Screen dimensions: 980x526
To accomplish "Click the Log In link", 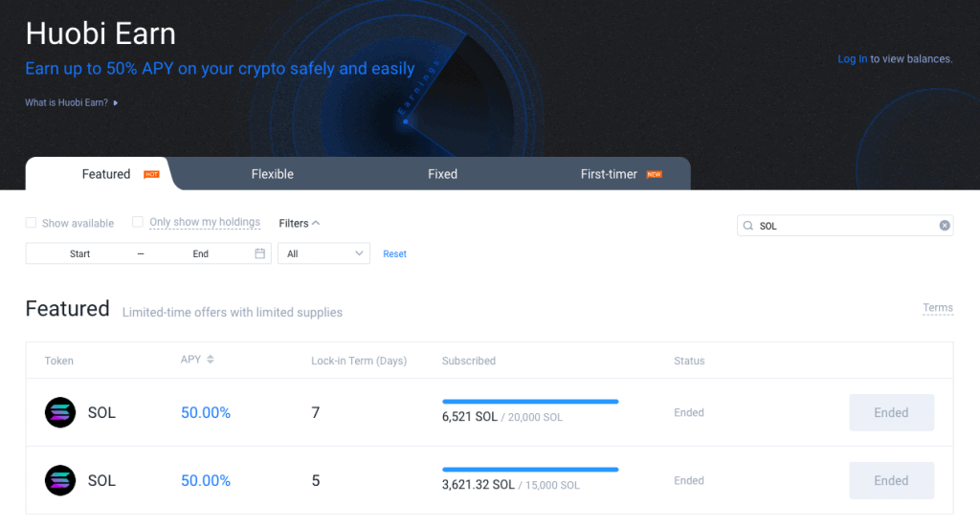I will point(852,58).
